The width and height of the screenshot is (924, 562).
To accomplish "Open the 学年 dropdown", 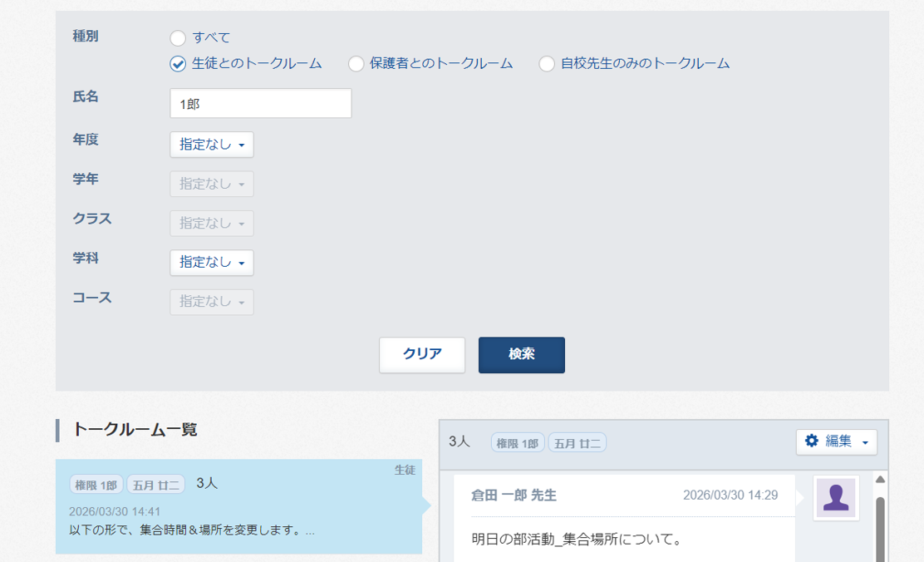I will 212,184.
